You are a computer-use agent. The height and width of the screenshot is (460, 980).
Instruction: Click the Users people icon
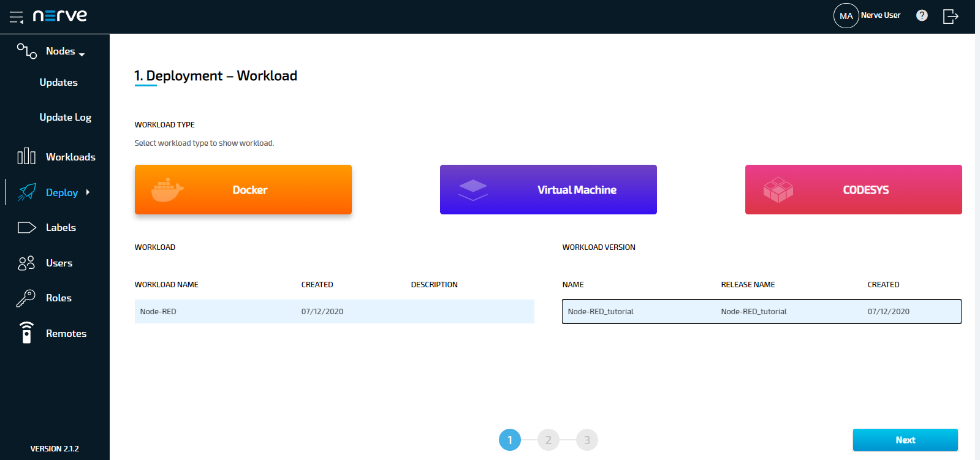(x=26, y=263)
